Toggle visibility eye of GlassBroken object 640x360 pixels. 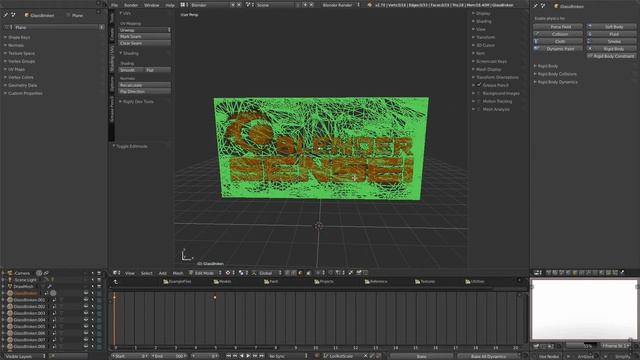click(86, 293)
